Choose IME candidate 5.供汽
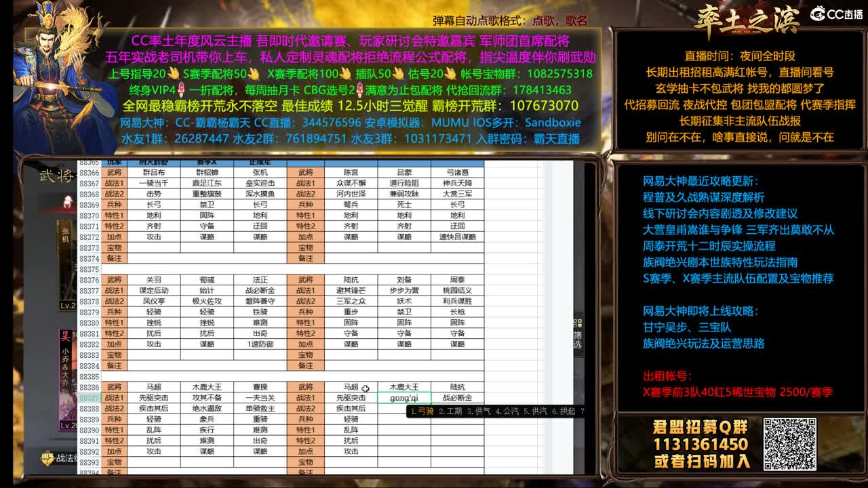The height and width of the screenshot is (488, 868). [535, 411]
